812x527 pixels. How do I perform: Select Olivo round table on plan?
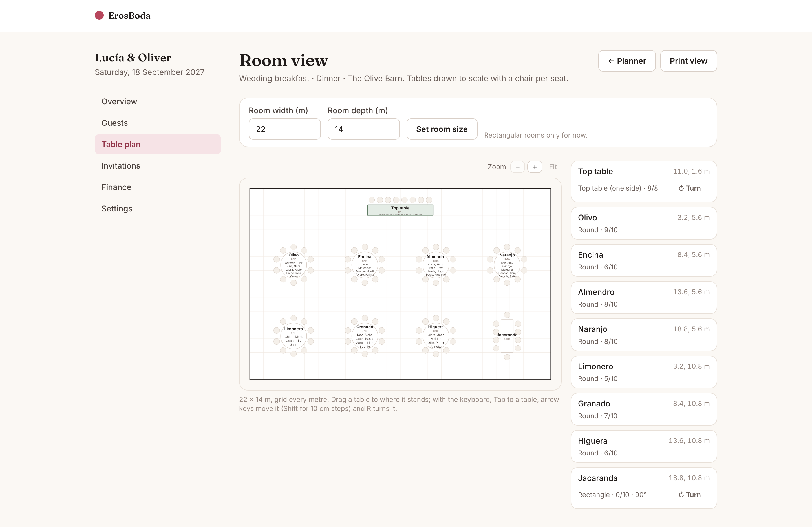coord(294,265)
